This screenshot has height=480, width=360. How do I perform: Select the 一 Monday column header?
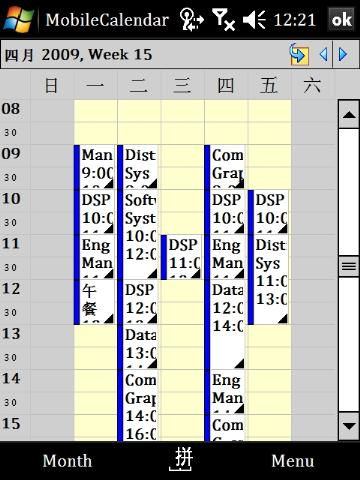pyautogui.click(x=95, y=85)
